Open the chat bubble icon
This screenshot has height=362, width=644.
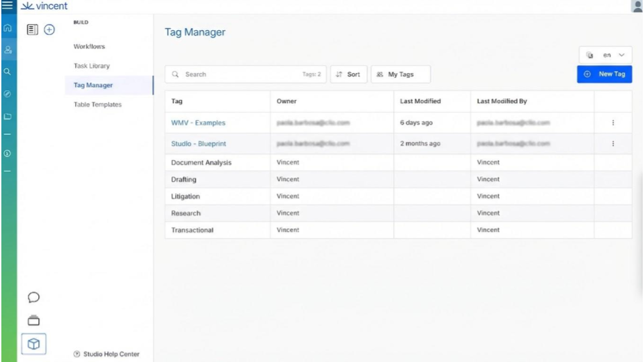pyautogui.click(x=34, y=297)
